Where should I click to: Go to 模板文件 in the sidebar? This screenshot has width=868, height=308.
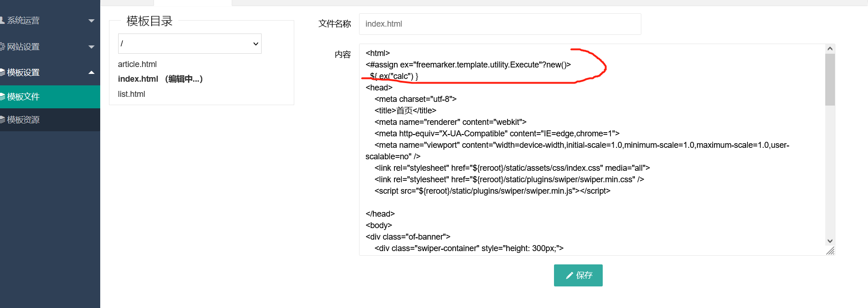pyautogui.click(x=50, y=96)
